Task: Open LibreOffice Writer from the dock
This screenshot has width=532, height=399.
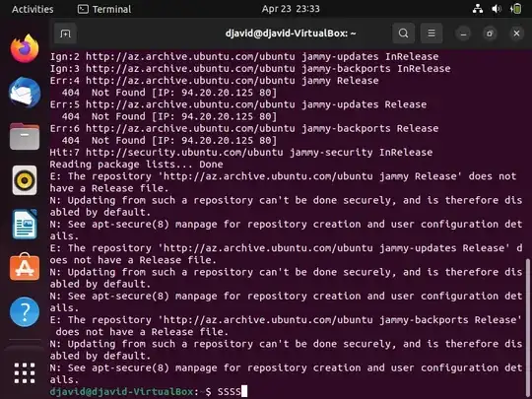Action: pyautogui.click(x=25, y=225)
